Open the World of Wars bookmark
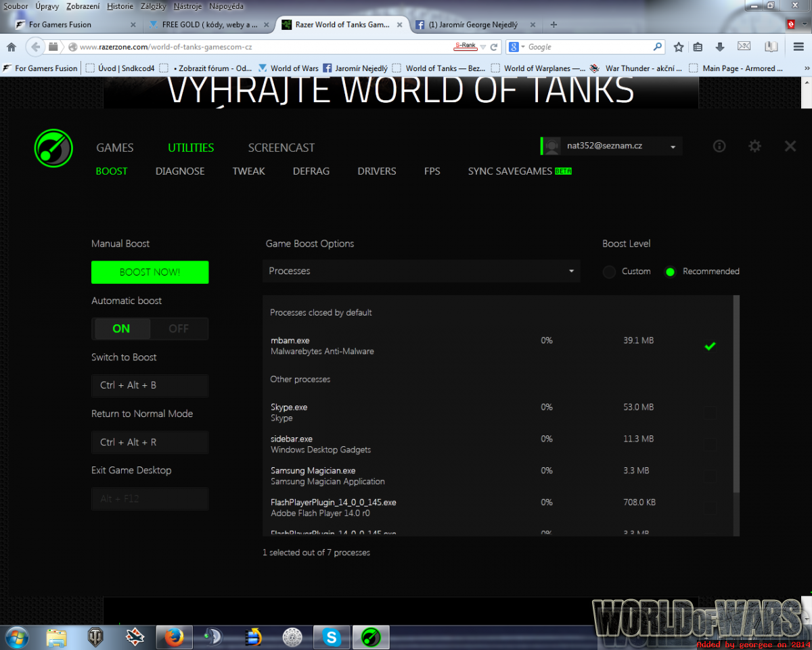Viewport: 812px width, 650px height. coord(288,68)
